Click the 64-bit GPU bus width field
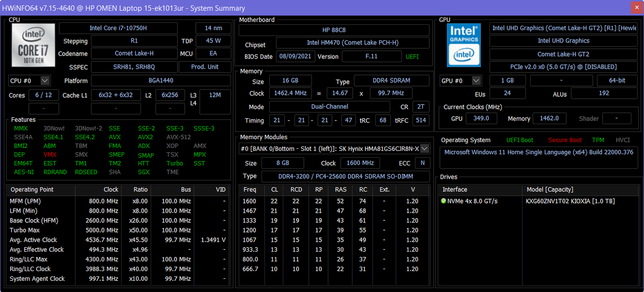 (x=617, y=80)
